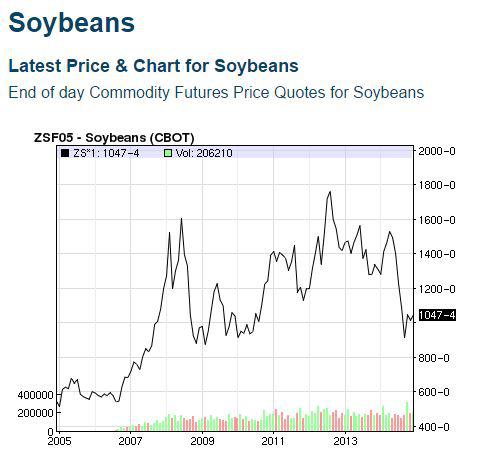This screenshot has height=454, width=491.
Task: Click the 2005 x-axis year label
Action: [59, 441]
